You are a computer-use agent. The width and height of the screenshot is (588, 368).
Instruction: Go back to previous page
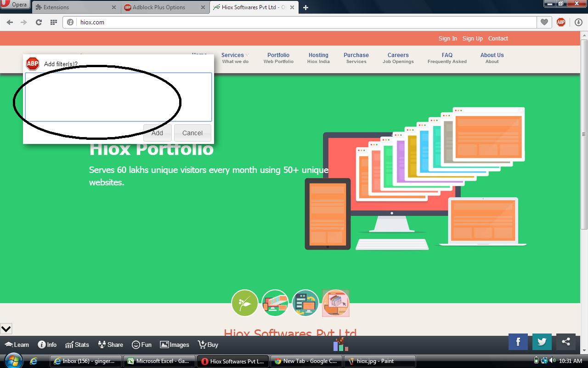point(10,22)
